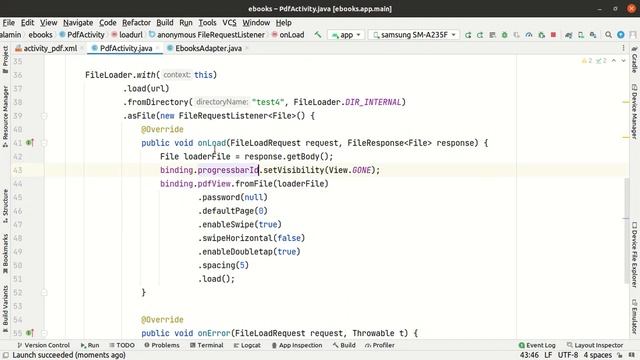Open the Project tool window

(5, 59)
